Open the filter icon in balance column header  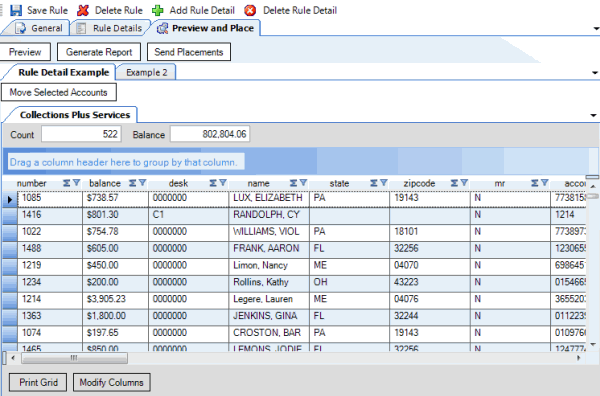pyautogui.click(x=142, y=183)
